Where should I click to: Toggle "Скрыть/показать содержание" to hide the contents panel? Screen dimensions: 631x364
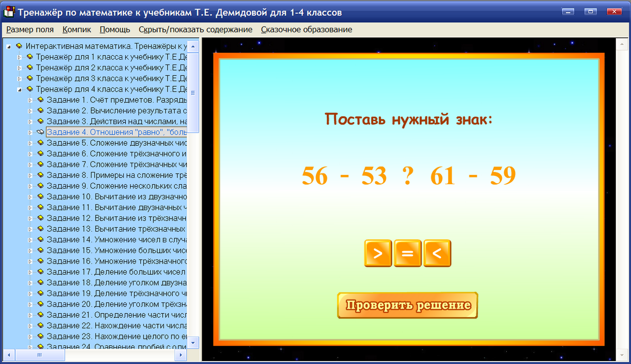[196, 30]
